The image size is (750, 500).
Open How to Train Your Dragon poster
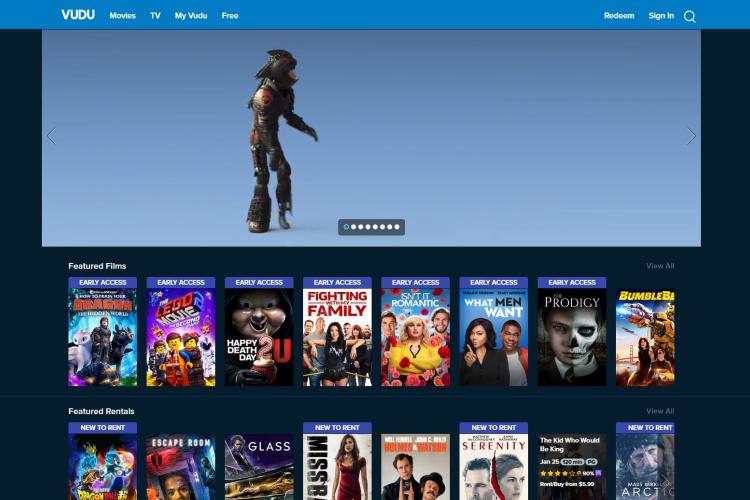pyautogui.click(x=102, y=332)
